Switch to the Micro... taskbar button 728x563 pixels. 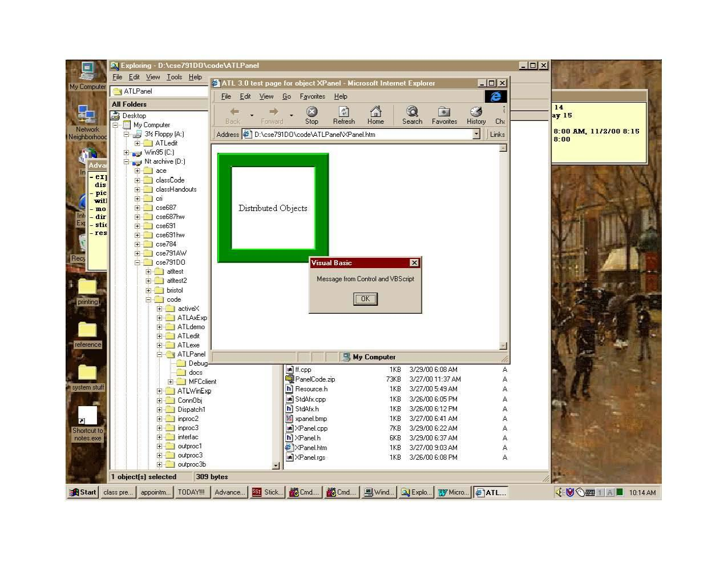[454, 492]
